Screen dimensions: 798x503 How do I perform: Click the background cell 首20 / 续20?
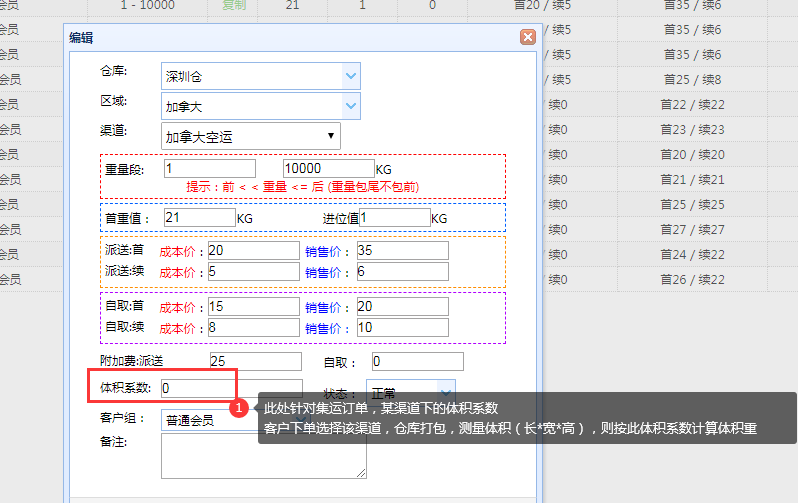(x=692, y=154)
